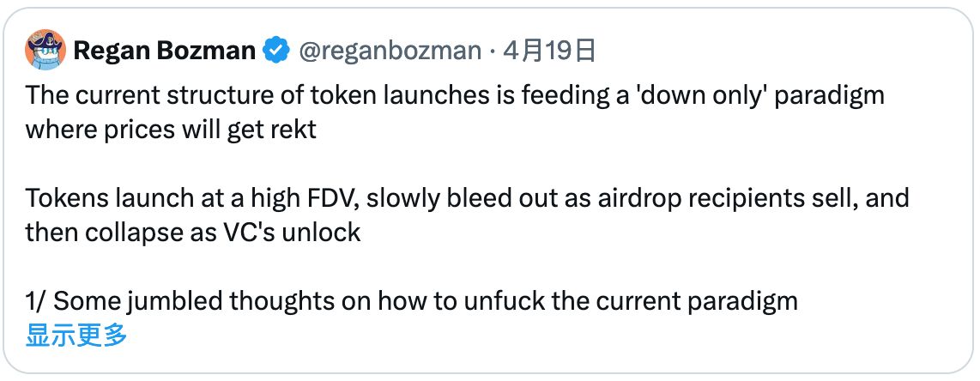Click the display name Regan Bozman
This screenshot has width=980, height=381.
[x=165, y=51]
